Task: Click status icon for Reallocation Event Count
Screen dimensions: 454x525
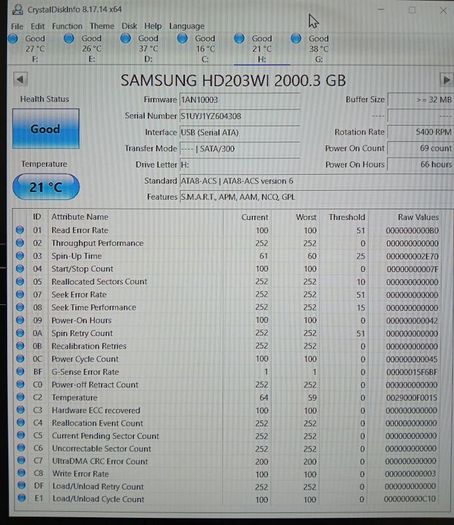Action: pyautogui.click(x=21, y=423)
